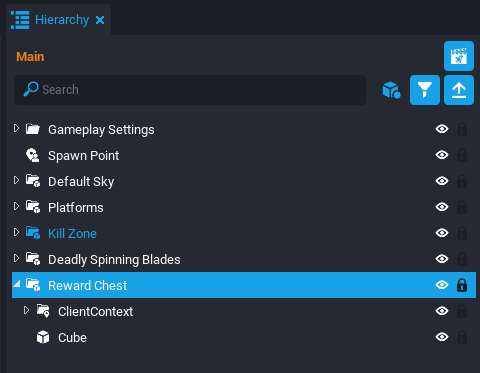Click the hierarchy Search field
The width and height of the screenshot is (480, 373).
point(190,90)
